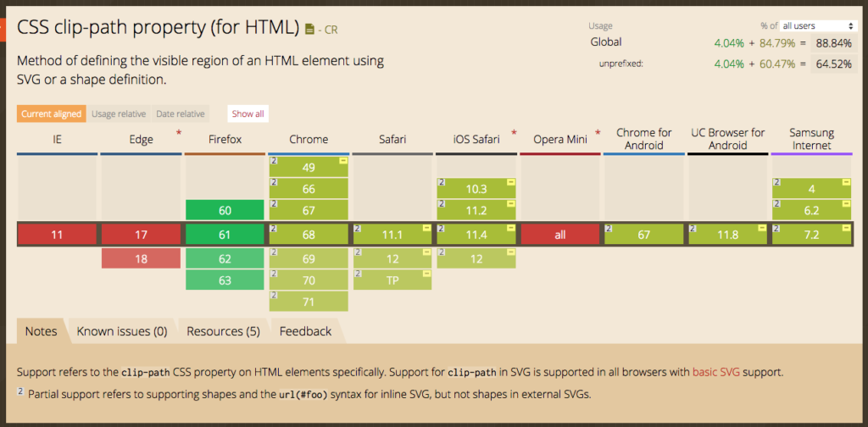Image resolution: width=868 pixels, height=427 pixels.
Task: Click the prefix flag on Safari 11.1
Action: pyautogui.click(x=427, y=228)
